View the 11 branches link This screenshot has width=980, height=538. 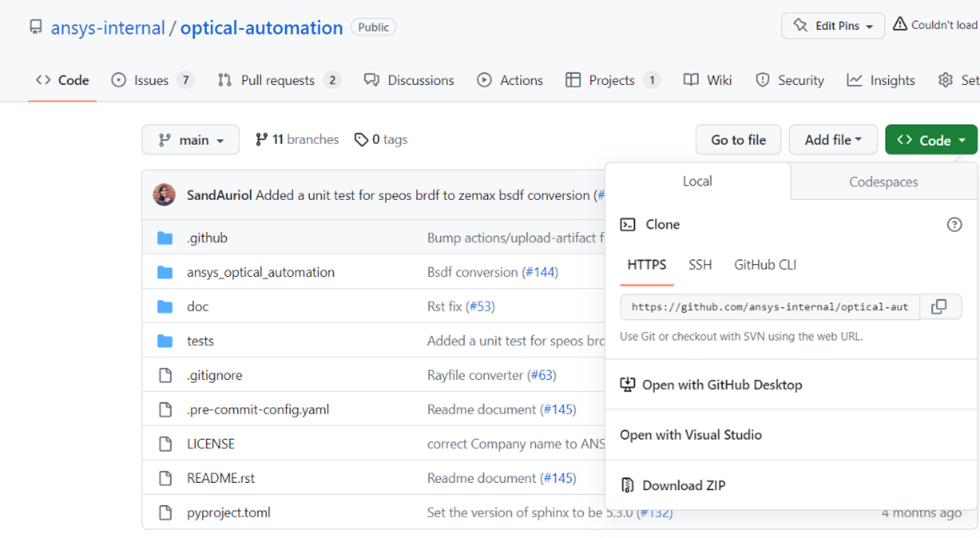coord(297,139)
